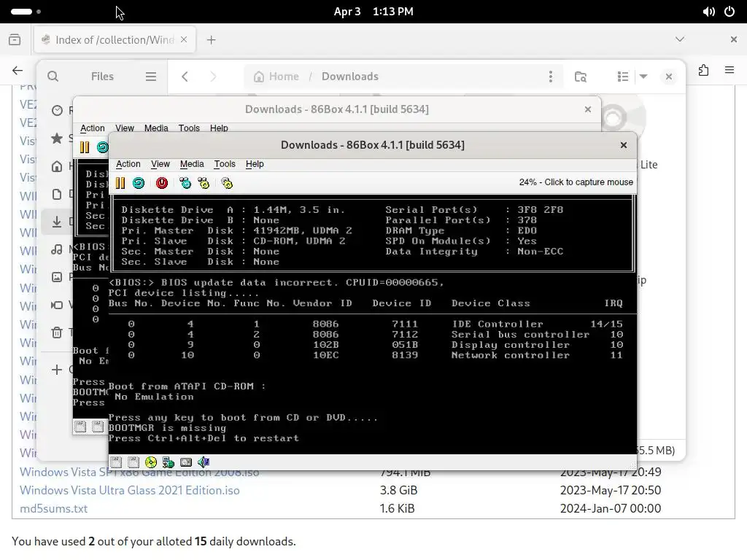This screenshot has width=747, height=560.
Task: Open View menu in front 86Box window
Action: click(x=160, y=164)
